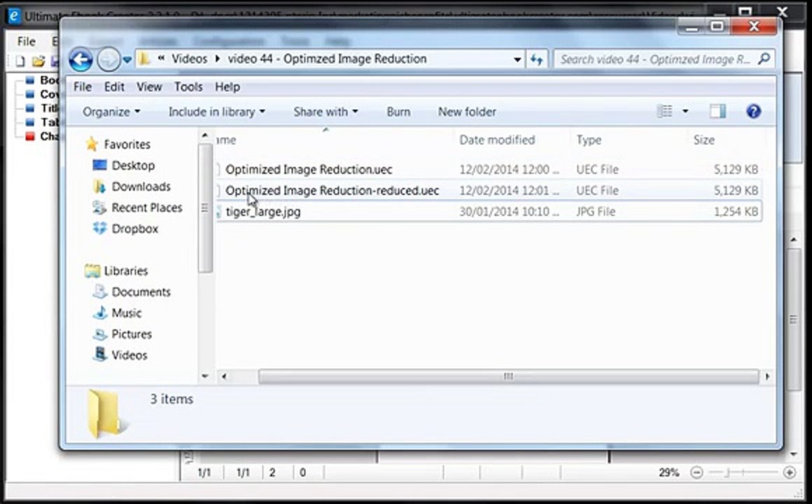Click the Size column header
Screen dimensions: 812x504
(x=703, y=140)
